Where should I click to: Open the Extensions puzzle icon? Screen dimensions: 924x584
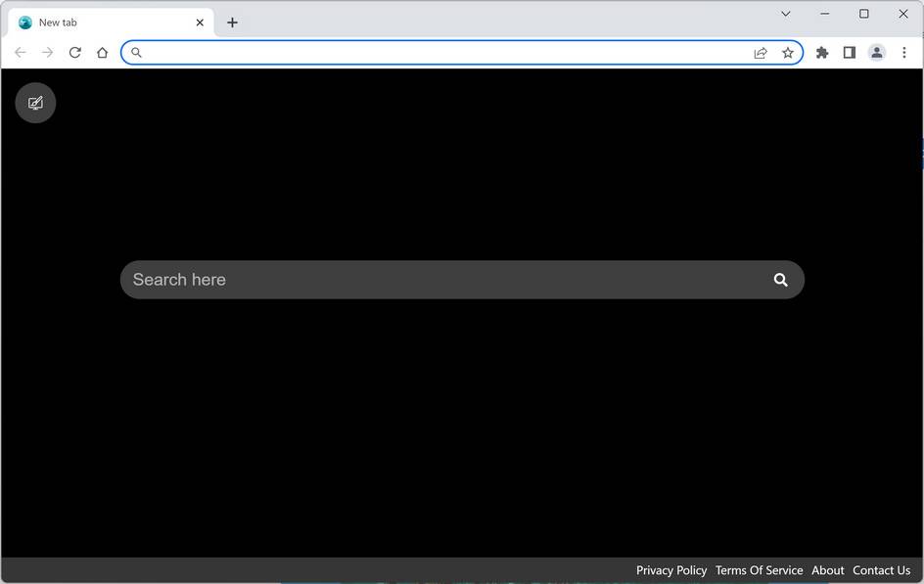(x=821, y=53)
